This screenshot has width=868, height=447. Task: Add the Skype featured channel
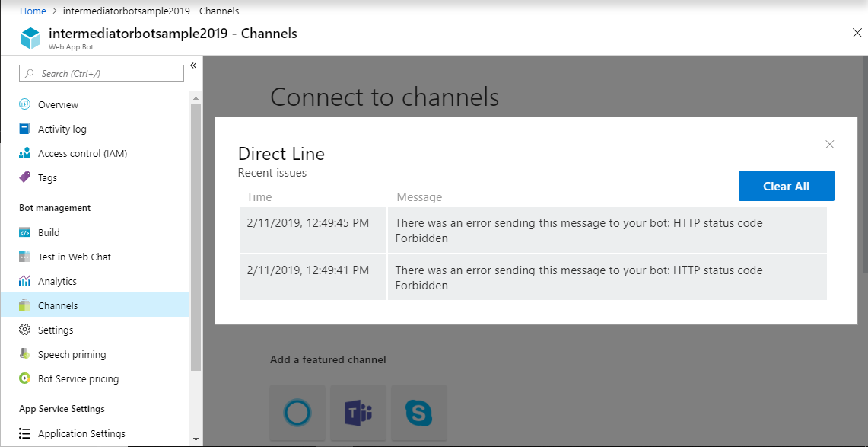(x=418, y=413)
